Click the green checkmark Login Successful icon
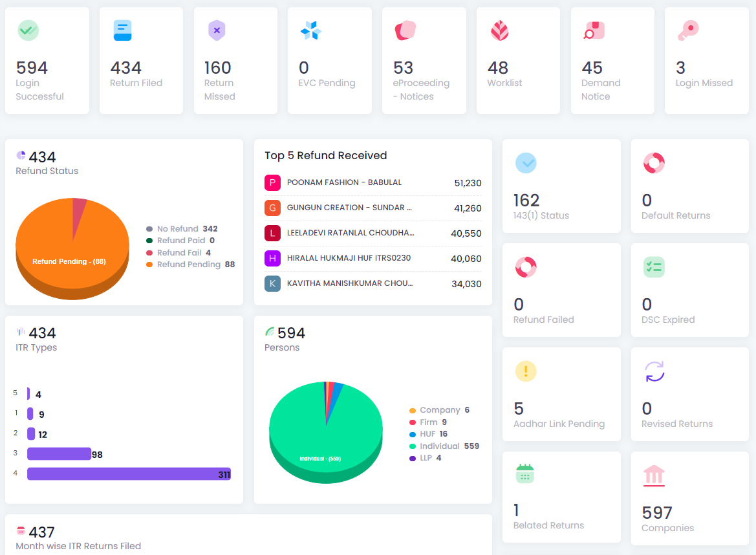Image resolution: width=756 pixels, height=555 pixels. click(28, 30)
